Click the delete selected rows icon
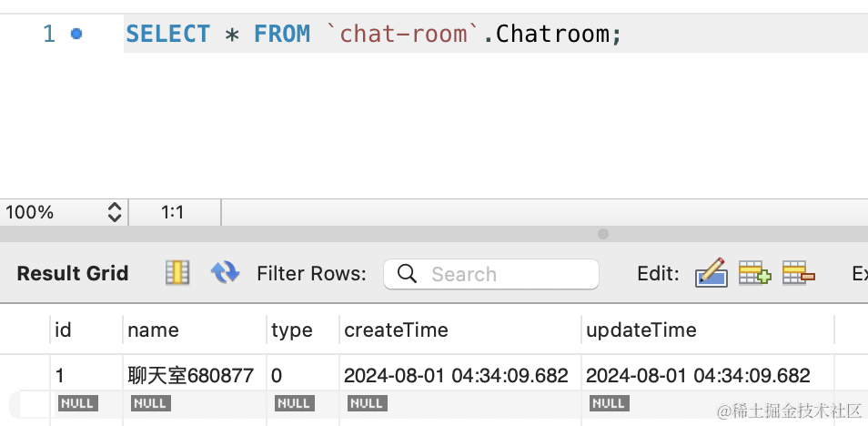Viewport: 868px width, 426px height. coord(798,273)
